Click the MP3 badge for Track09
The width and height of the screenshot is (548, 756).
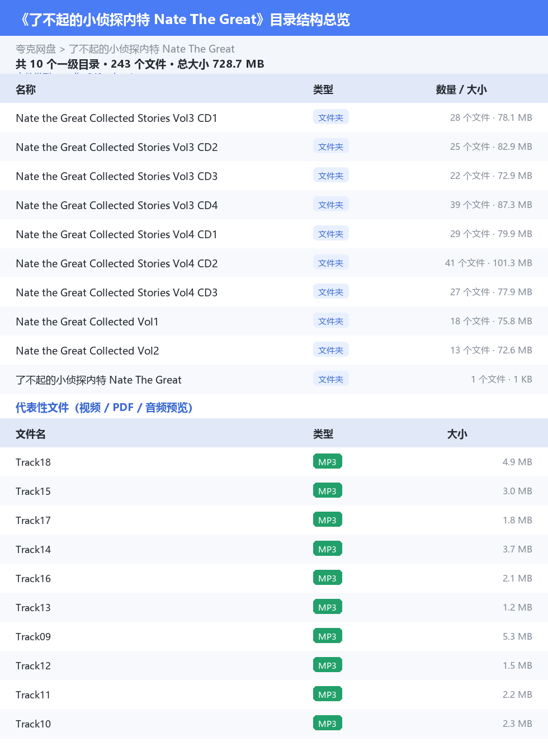point(327,636)
